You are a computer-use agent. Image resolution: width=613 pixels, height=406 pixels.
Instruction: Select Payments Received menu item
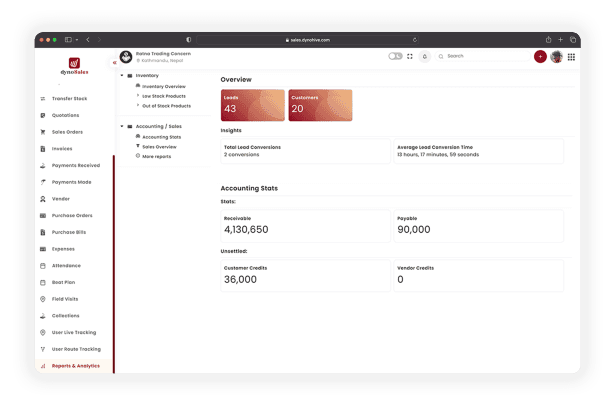click(76, 165)
